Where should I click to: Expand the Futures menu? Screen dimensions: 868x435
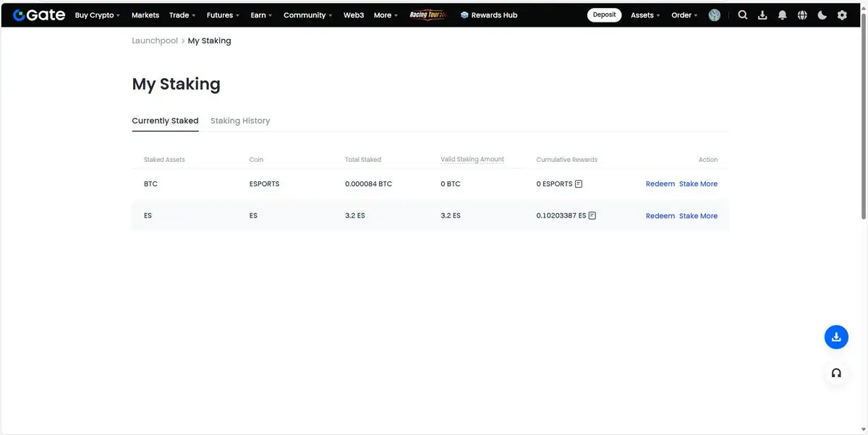(223, 14)
